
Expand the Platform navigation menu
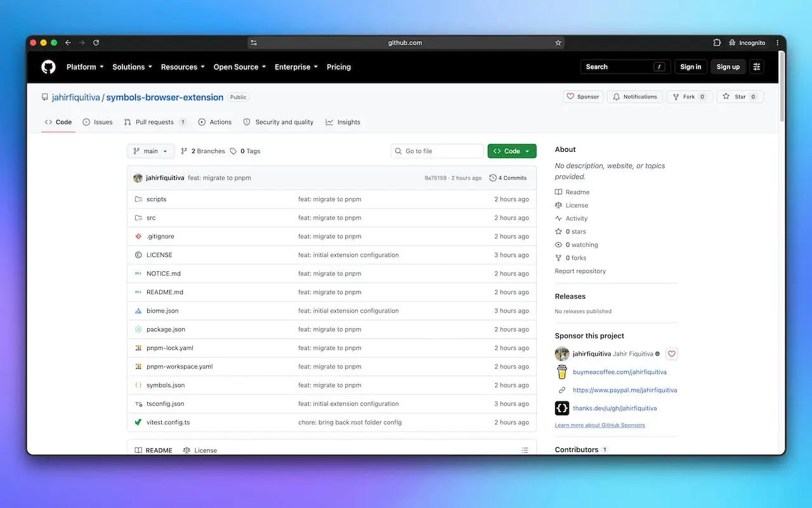coord(85,67)
